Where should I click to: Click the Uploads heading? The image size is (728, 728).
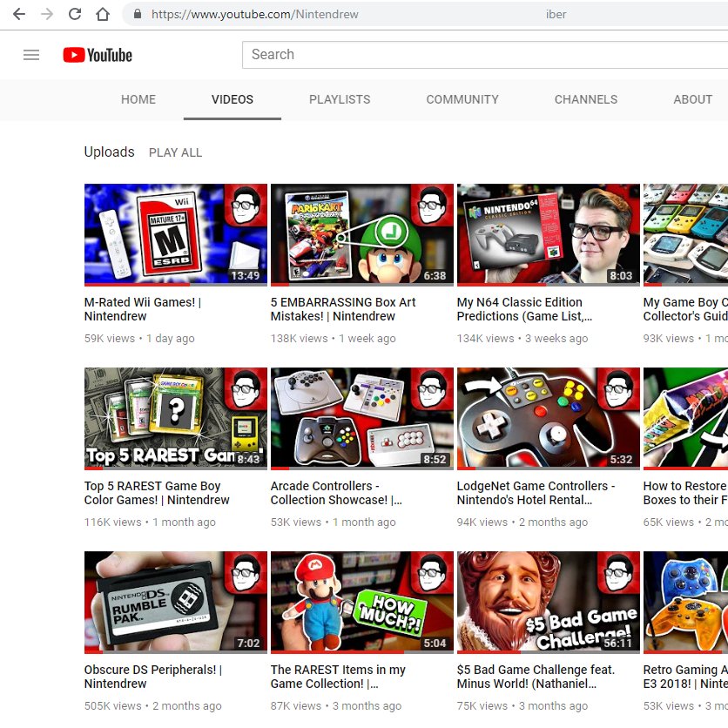(x=109, y=152)
